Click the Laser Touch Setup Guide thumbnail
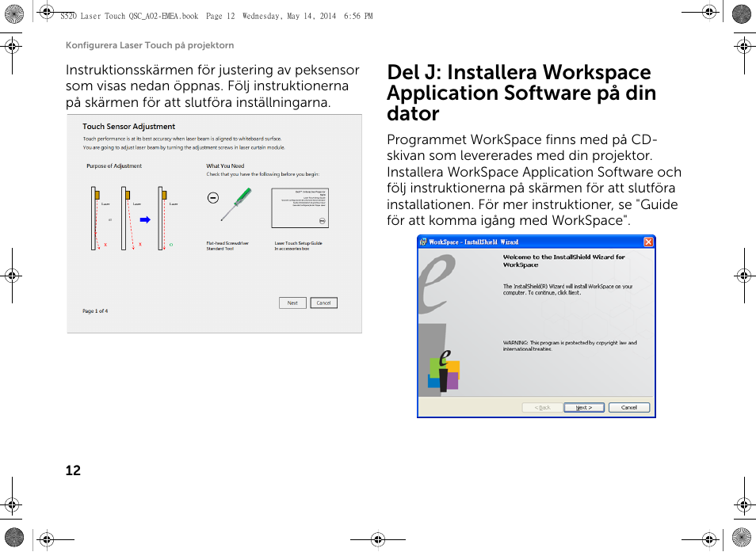756x552 pixels. (300, 208)
